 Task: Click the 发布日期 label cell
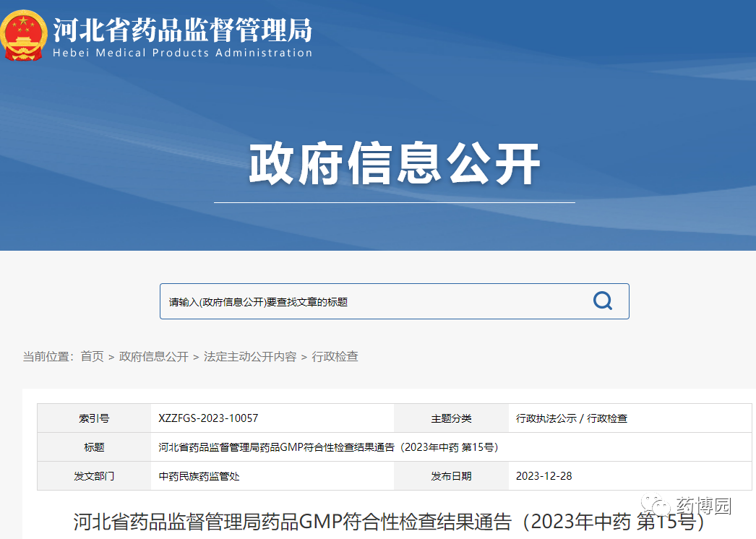pos(451,476)
